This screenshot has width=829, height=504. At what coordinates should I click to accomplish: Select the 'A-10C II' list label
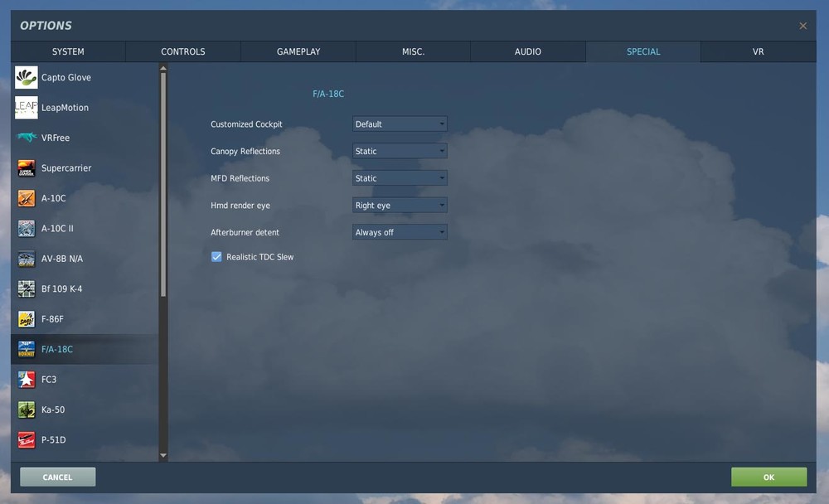[57, 229]
